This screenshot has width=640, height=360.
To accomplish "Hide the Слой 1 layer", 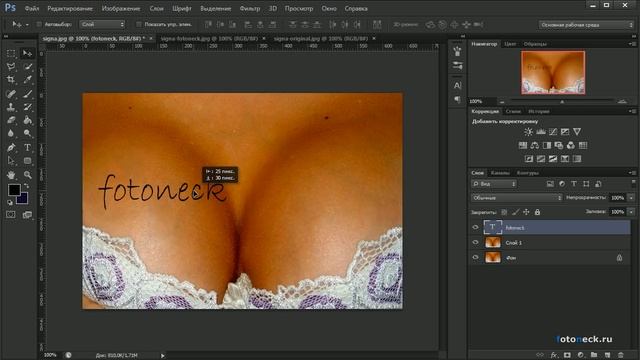I will tap(476, 242).
